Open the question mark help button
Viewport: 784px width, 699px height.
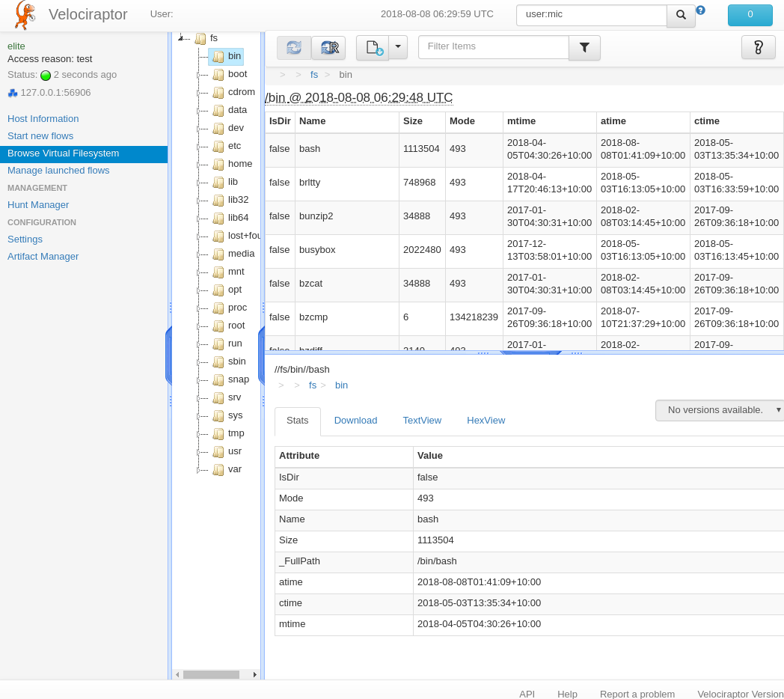point(758,48)
